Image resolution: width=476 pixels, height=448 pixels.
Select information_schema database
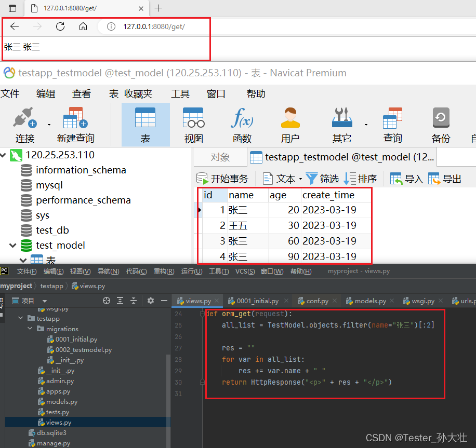click(81, 170)
